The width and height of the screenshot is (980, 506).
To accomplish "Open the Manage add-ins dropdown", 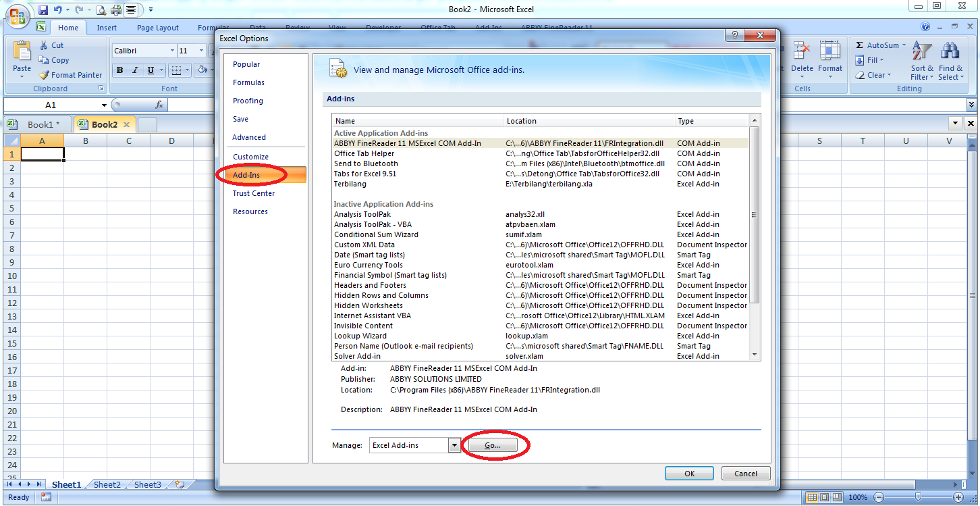I will click(454, 445).
